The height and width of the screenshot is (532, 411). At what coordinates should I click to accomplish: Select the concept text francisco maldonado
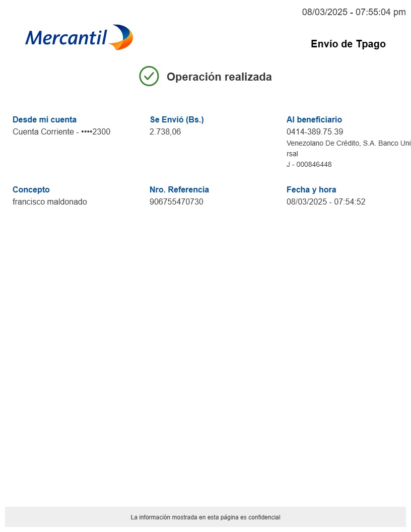click(x=49, y=202)
